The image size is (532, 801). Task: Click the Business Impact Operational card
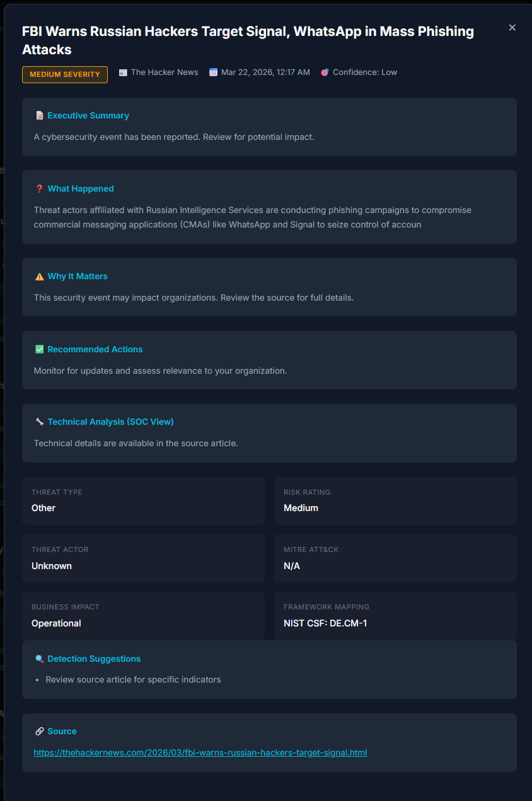[143, 616]
